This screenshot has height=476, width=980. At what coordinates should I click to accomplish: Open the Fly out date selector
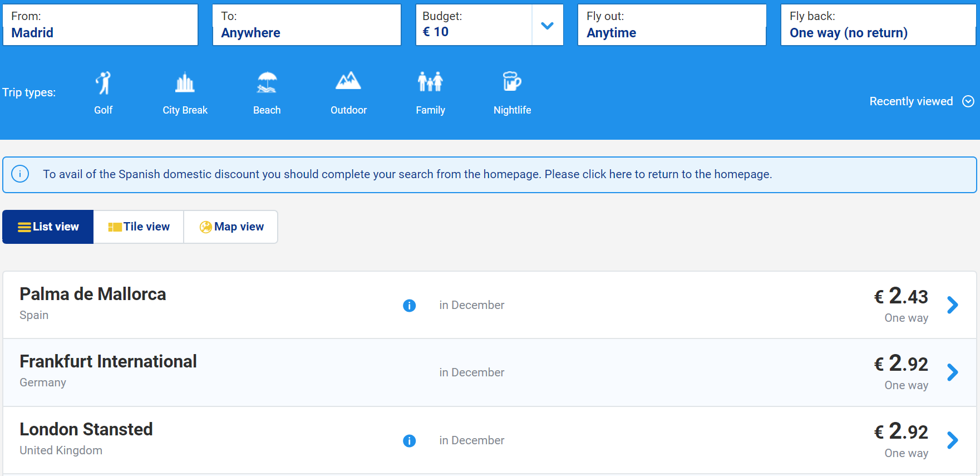(x=671, y=25)
